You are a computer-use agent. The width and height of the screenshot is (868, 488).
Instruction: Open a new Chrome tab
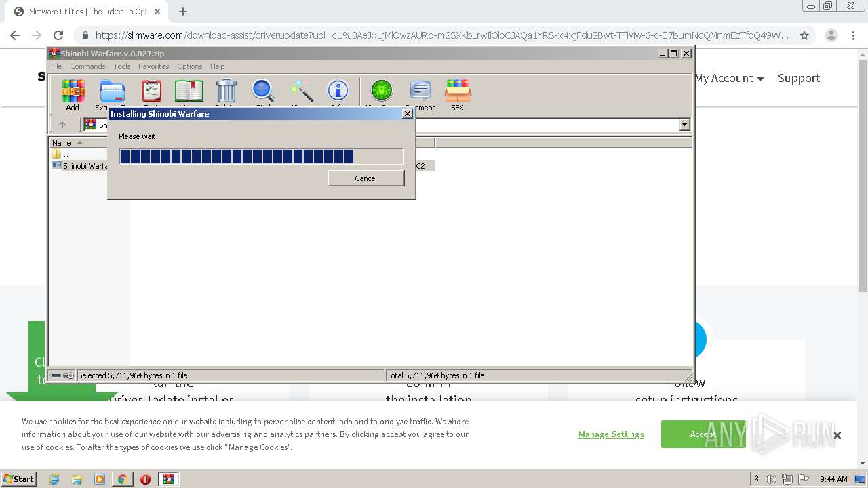click(183, 12)
